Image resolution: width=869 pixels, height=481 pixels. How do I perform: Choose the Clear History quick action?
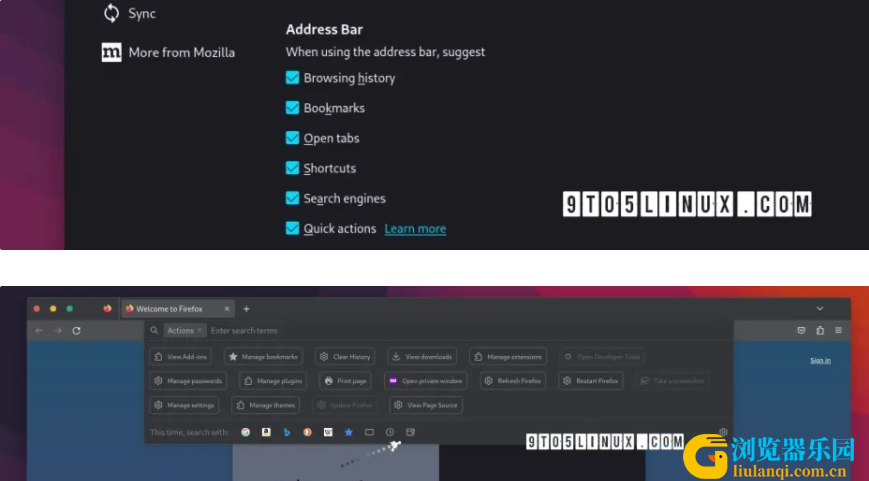[x=345, y=357]
